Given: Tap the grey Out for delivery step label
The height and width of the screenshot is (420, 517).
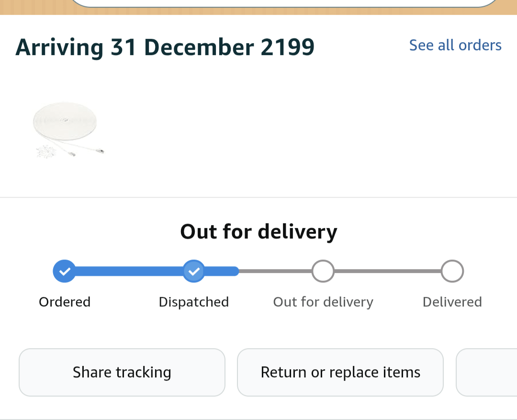Looking at the screenshot, I should (323, 302).
